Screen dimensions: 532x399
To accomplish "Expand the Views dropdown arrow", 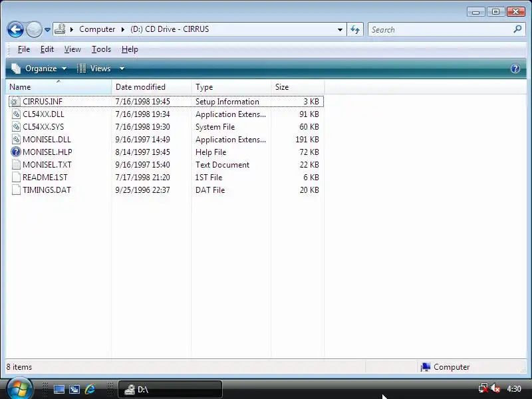I will tap(122, 68).
